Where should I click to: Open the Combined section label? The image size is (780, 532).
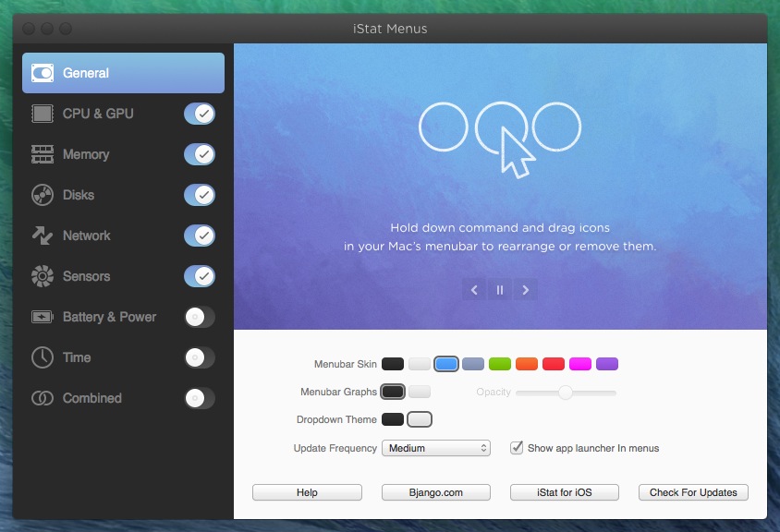pos(92,398)
